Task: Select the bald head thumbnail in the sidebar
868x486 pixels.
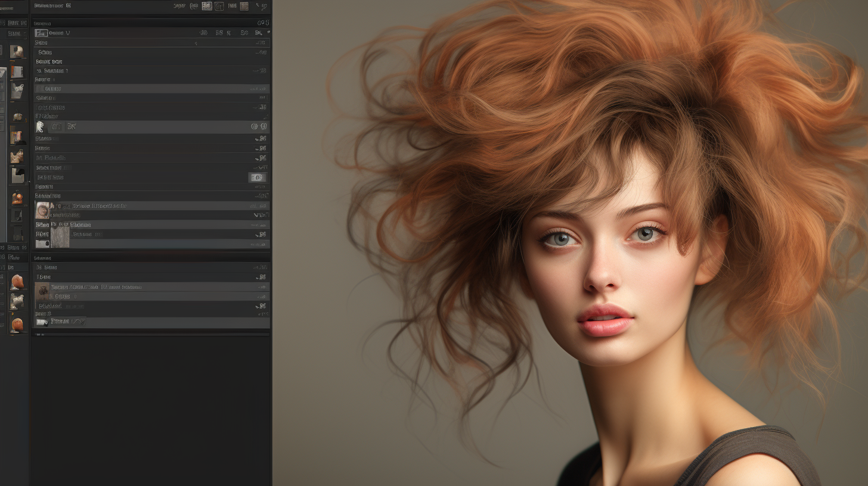Action: pos(17,51)
